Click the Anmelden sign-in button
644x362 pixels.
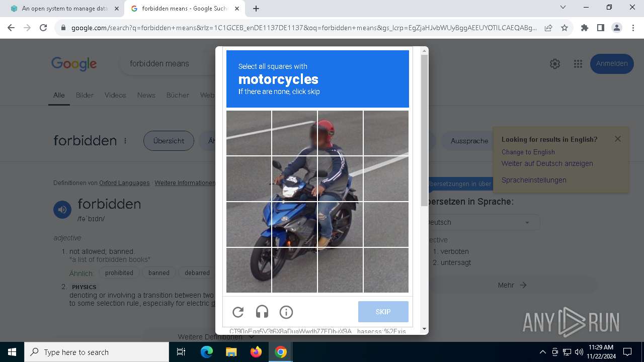click(x=612, y=64)
